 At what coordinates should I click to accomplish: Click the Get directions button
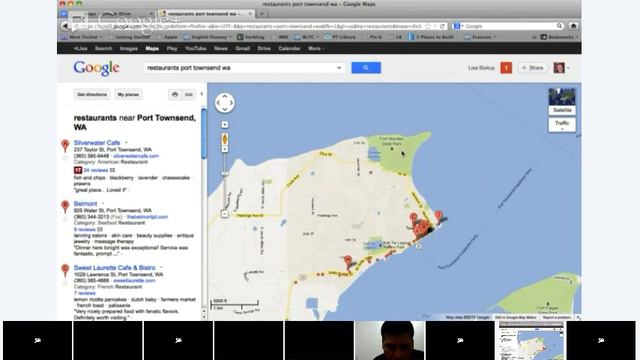(92, 95)
